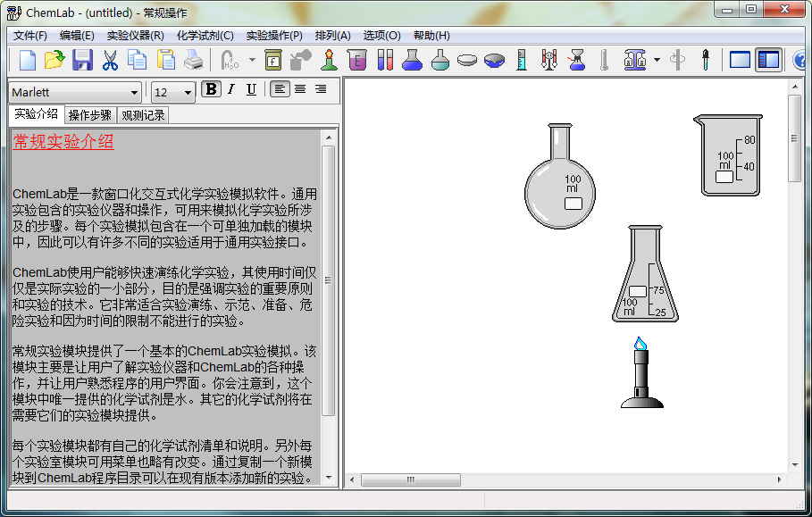Screen dimensions: 812x517
Task: Align text to the left
Action: click(x=280, y=89)
